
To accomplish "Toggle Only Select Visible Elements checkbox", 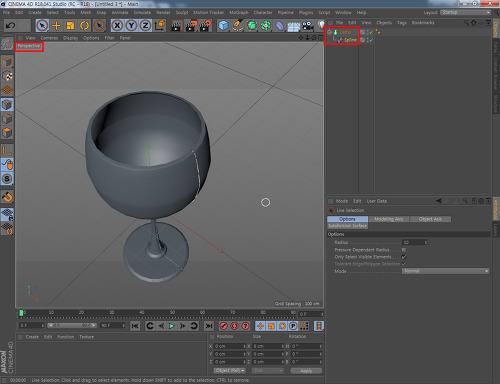I will [x=404, y=257].
